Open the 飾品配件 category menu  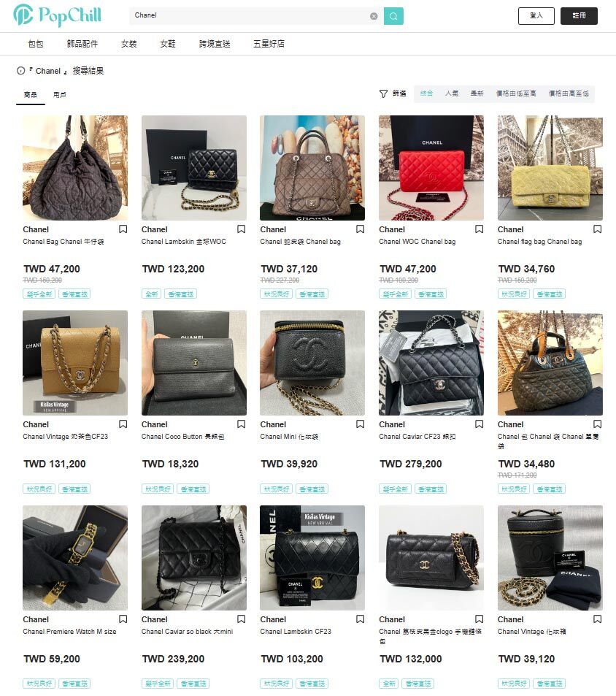[x=82, y=44]
